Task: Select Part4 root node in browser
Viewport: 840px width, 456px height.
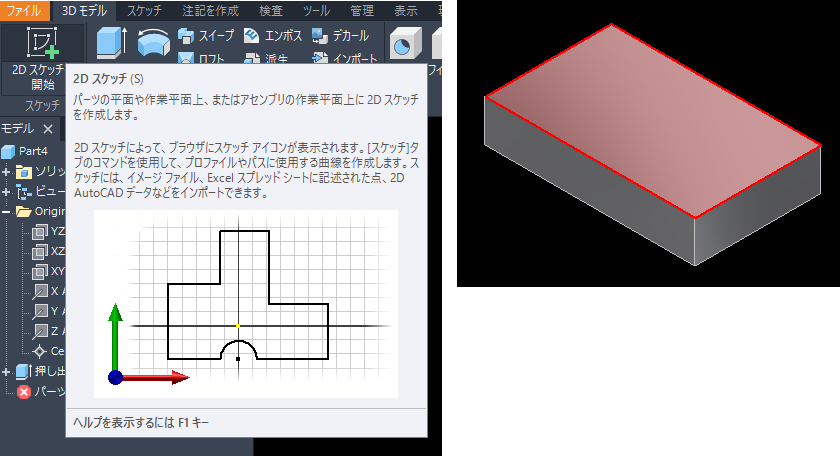Action: [25, 151]
